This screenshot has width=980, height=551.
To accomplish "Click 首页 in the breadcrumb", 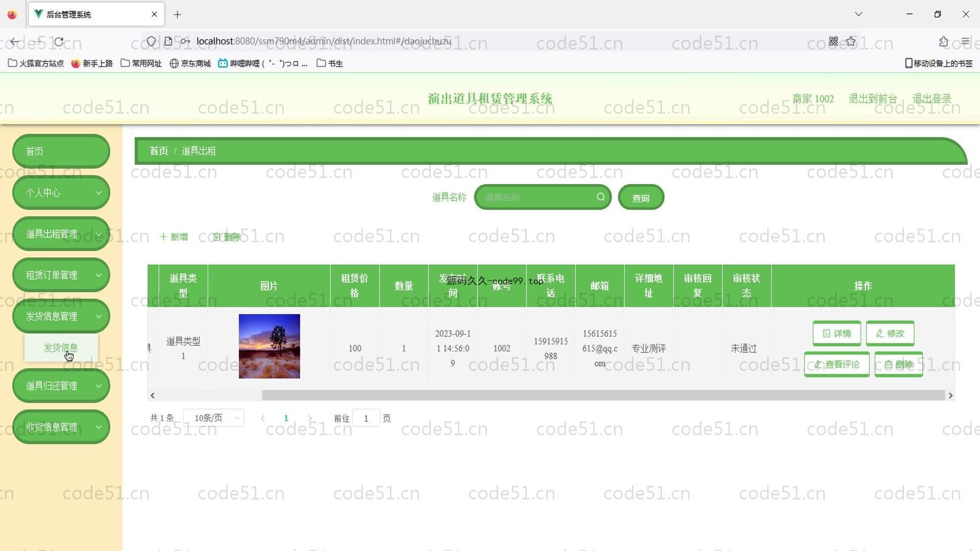I will pyautogui.click(x=159, y=151).
